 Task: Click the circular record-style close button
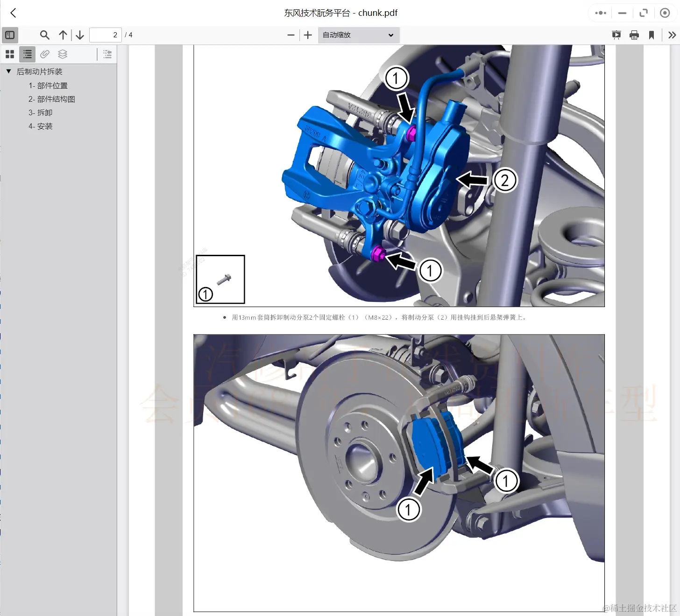point(665,13)
